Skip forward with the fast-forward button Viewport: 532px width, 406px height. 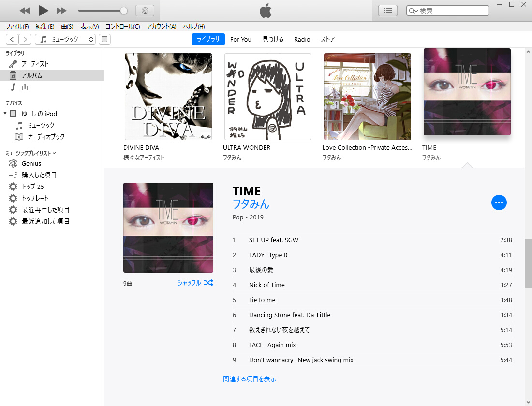(x=61, y=11)
